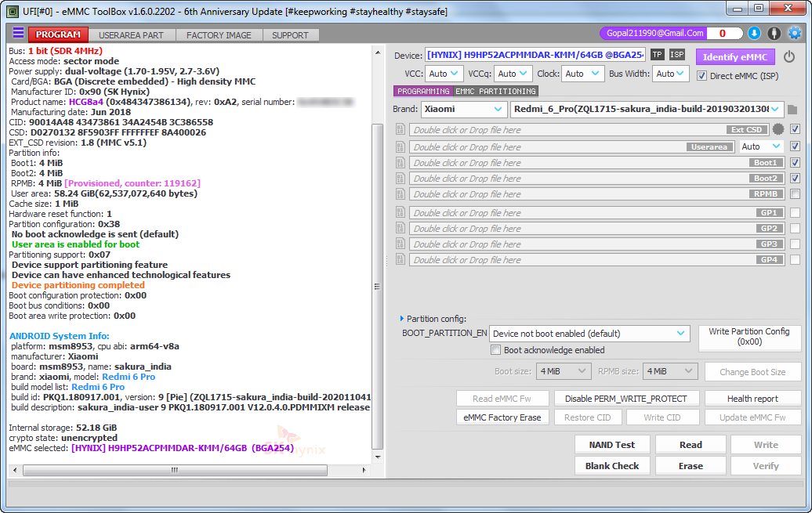Click the black info circle icon
The width and height of the screenshot is (812, 513).
774,34
